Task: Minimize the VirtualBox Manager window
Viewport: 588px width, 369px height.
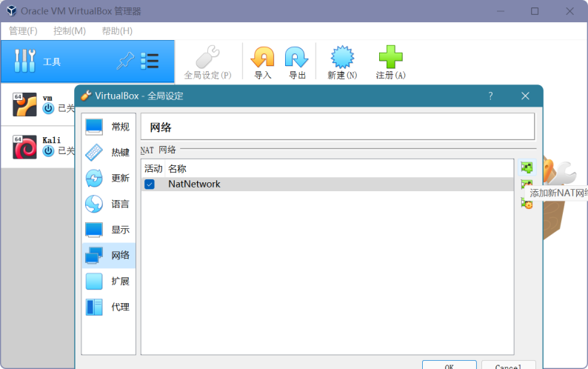Action: 501,11
